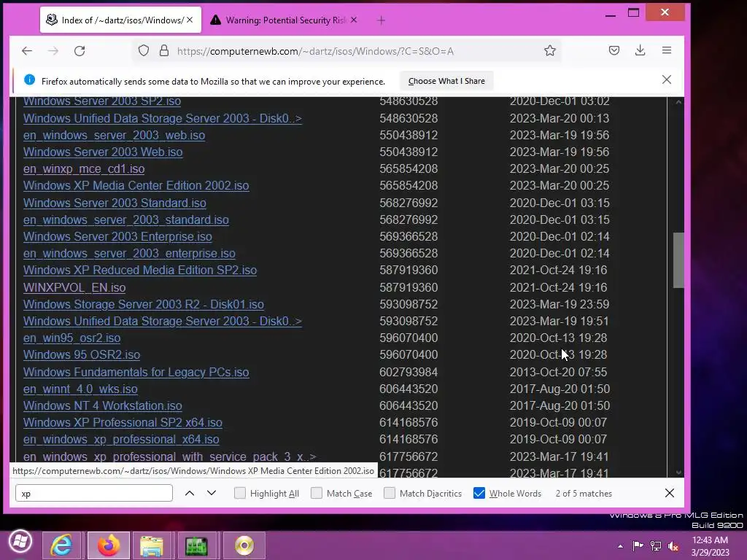Open Windows Storage Server 2003 R2 - Disk01.iso
The image size is (747, 560).
(x=144, y=304)
